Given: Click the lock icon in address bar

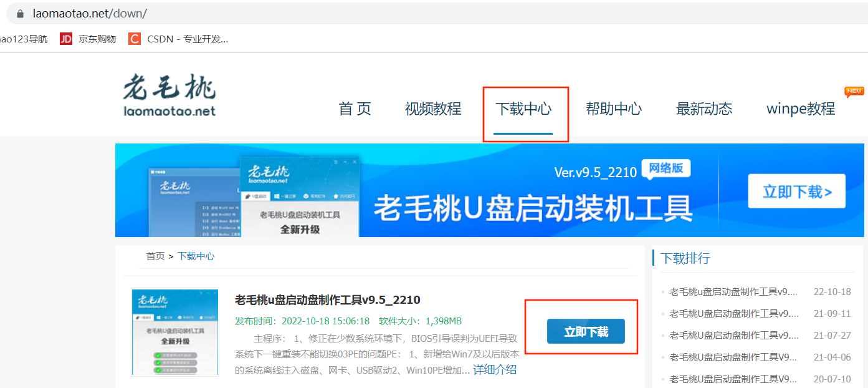Looking at the screenshot, I should (x=21, y=13).
